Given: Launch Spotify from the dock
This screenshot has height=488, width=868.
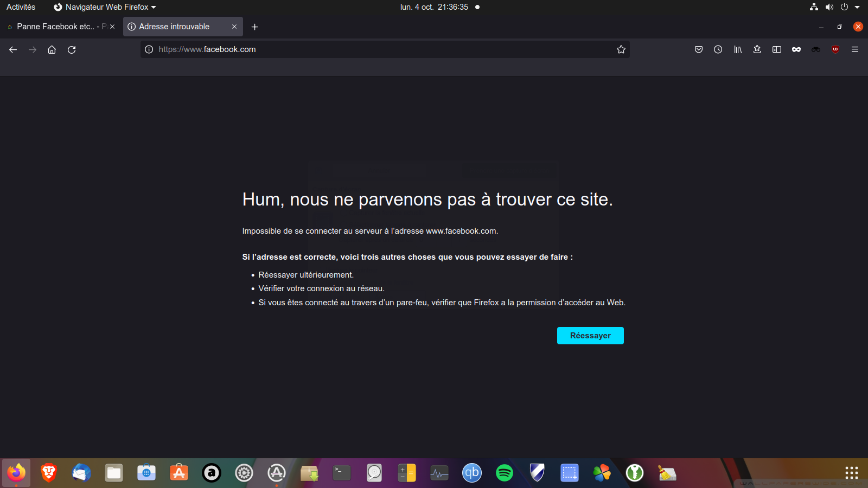Looking at the screenshot, I should 505,473.
